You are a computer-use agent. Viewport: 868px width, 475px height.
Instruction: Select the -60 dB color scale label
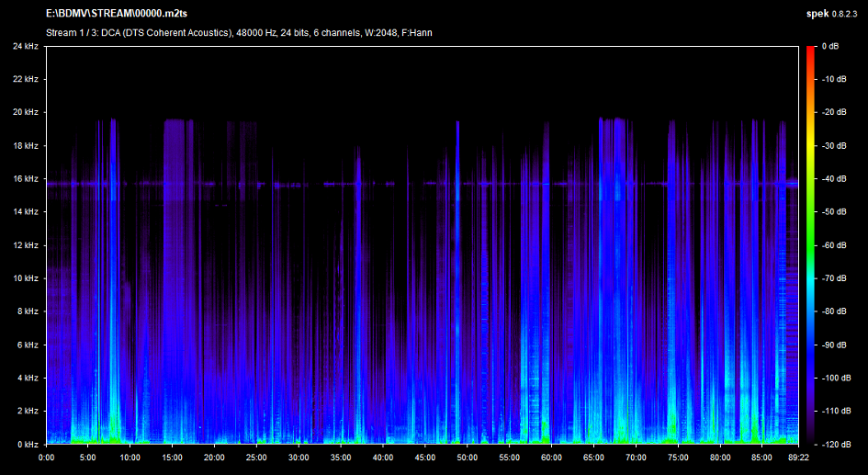click(834, 245)
